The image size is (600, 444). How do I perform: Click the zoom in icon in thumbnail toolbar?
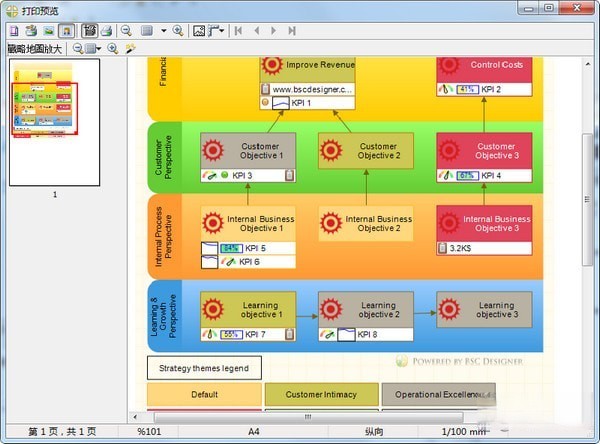click(x=112, y=48)
